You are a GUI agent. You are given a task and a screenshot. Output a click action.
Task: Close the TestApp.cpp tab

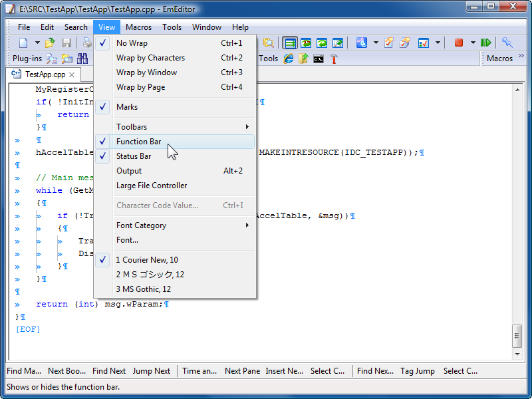pyautogui.click(x=72, y=74)
